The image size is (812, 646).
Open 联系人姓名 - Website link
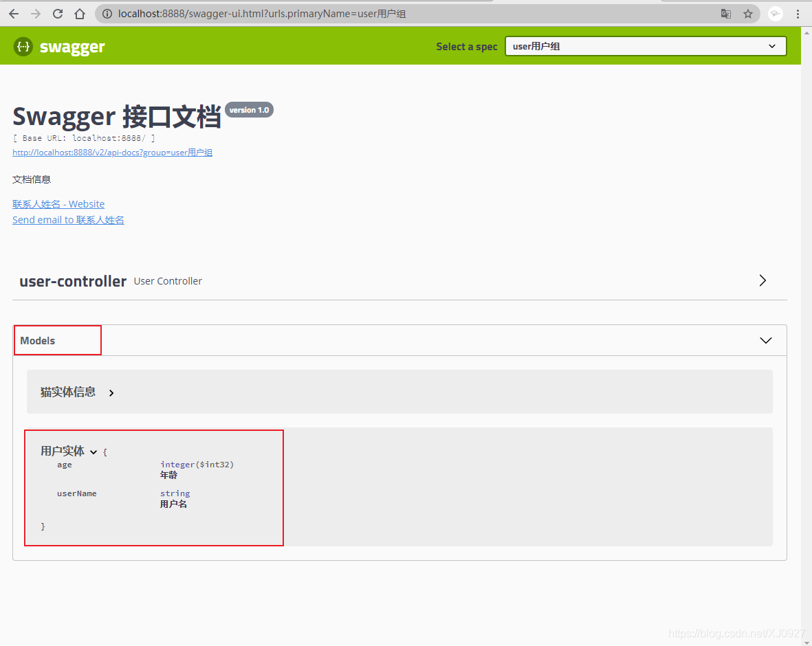coord(58,204)
